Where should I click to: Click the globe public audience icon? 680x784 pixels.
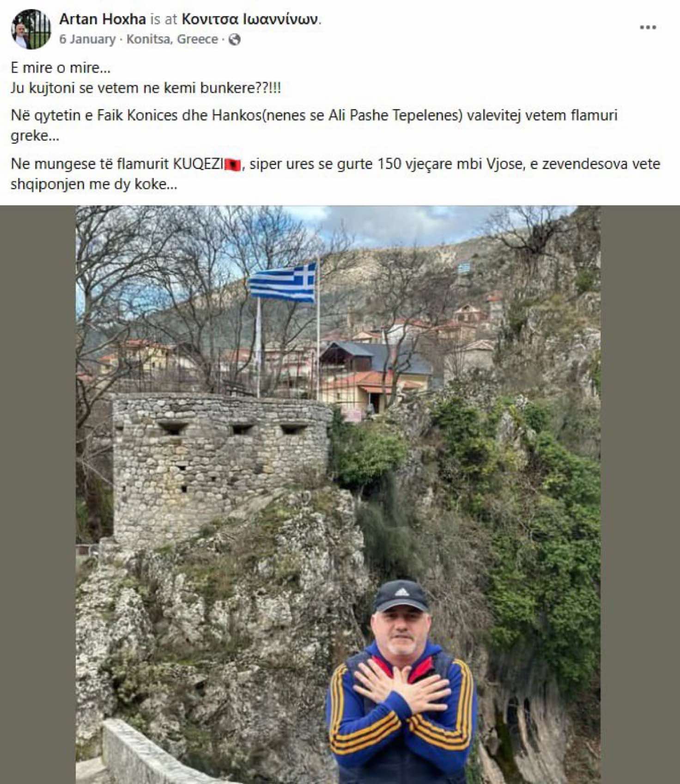coord(235,40)
